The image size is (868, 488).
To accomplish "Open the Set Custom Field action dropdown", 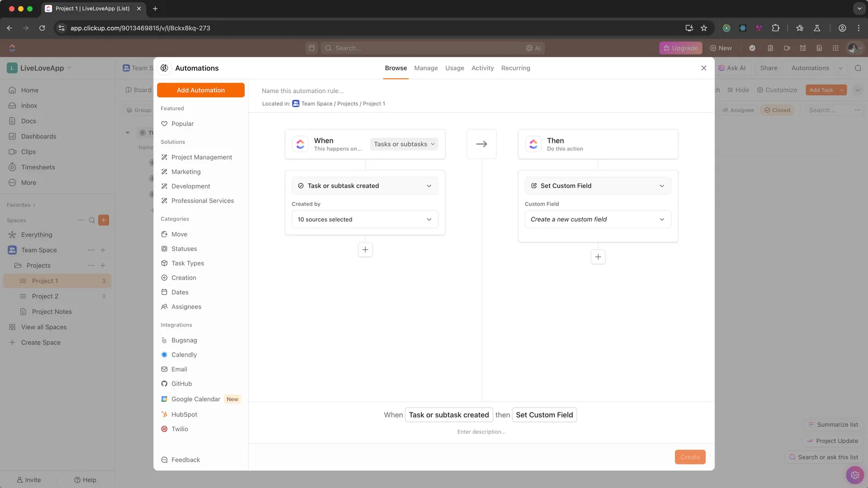I will tap(598, 186).
